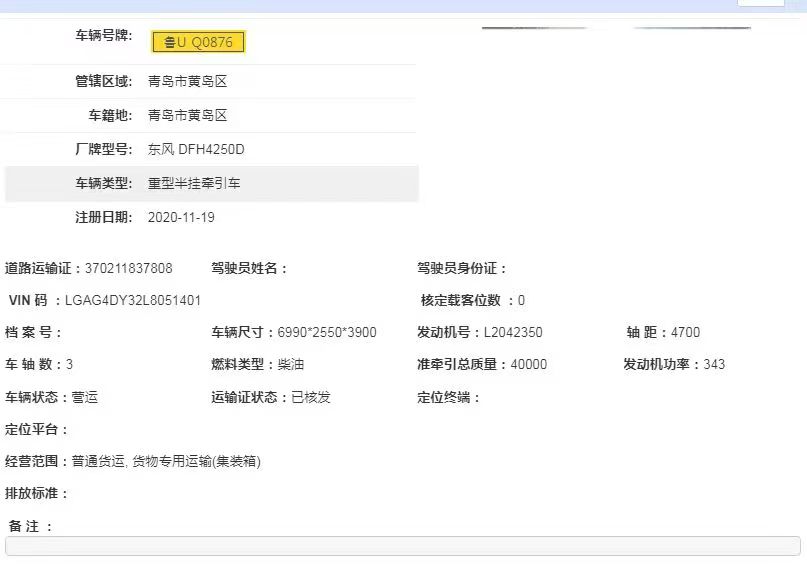Image resolution: width=807 pixels, height=564 pixels.
Task: Click the 车辆状态 value 营运
Action: click(84, 397)
